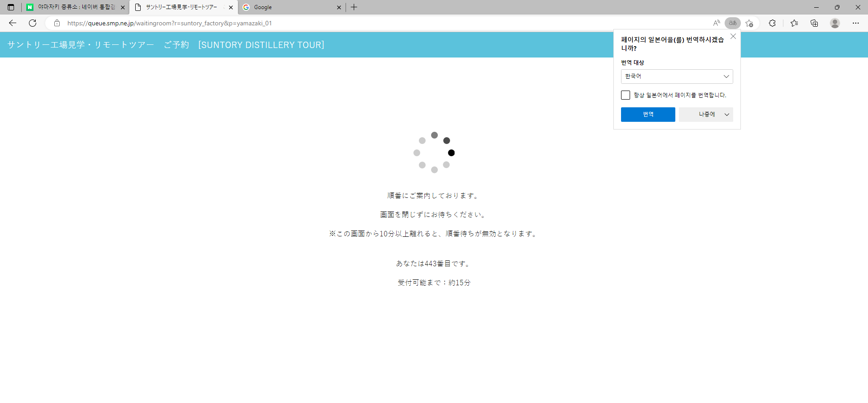Click the loading spinner
This screenshot has height=403, width=868.
[x=434, y=153]
